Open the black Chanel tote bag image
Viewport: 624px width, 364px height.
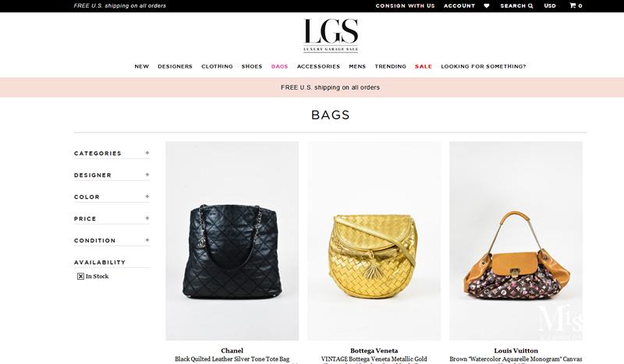pyautogui.click(x=232, y=241)
